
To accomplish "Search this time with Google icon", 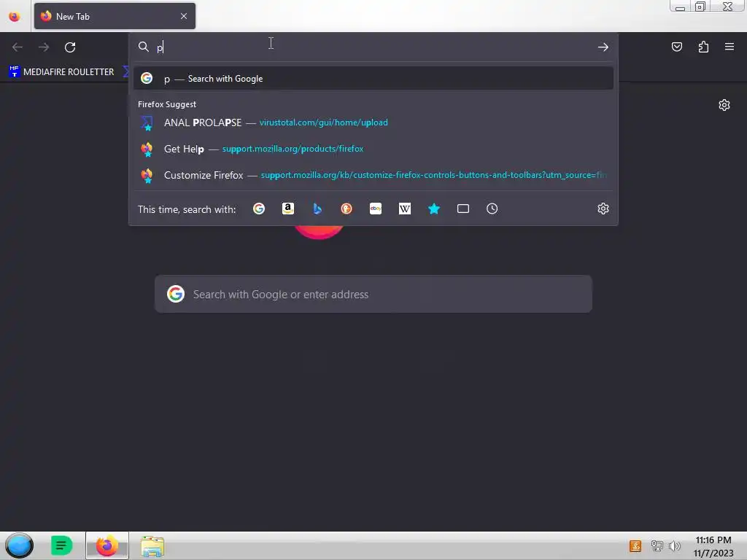I will click(259, 209).
